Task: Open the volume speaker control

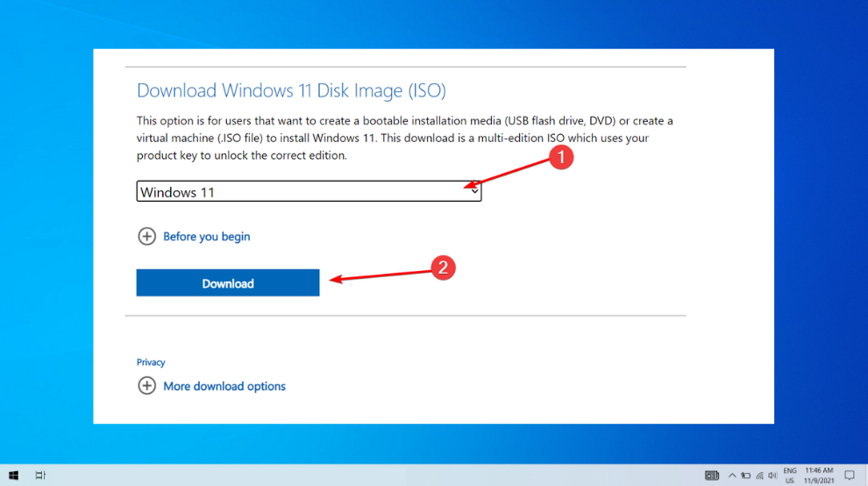Action: [x=772, y=475]
